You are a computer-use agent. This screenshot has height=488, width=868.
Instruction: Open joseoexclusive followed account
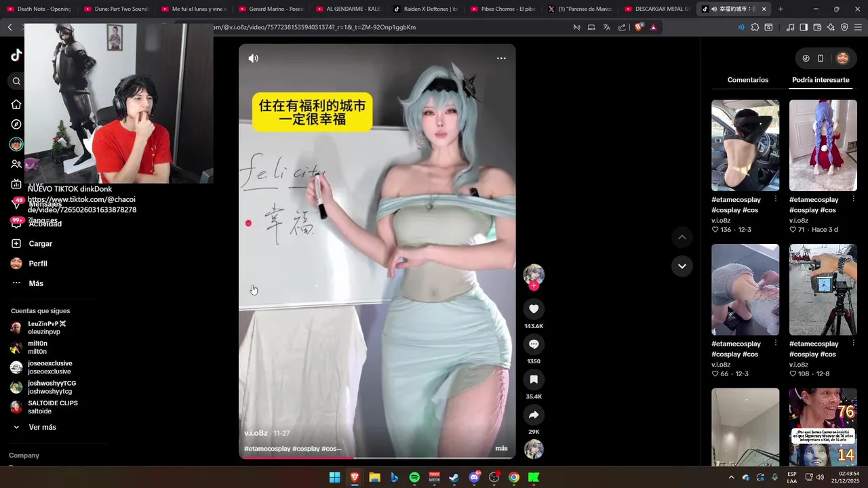[x=41, y=367]
